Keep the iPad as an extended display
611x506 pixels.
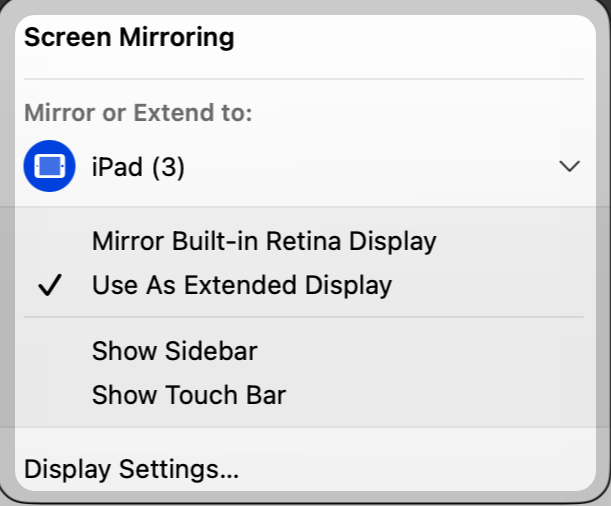(x=241, y=286)
